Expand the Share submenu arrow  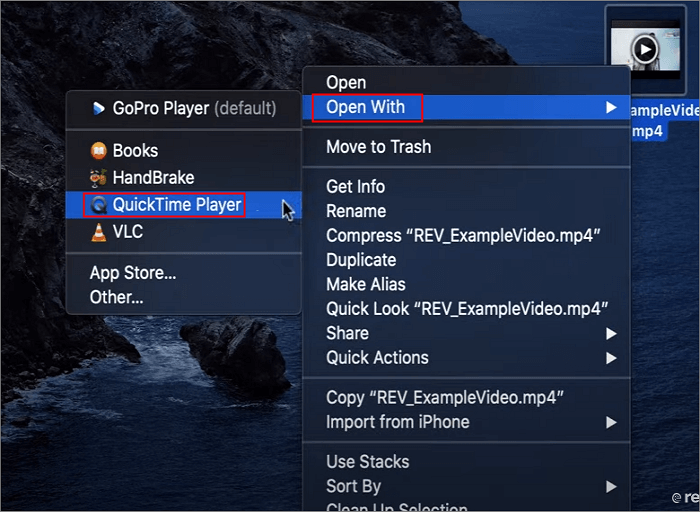click(x=611, y=333)
